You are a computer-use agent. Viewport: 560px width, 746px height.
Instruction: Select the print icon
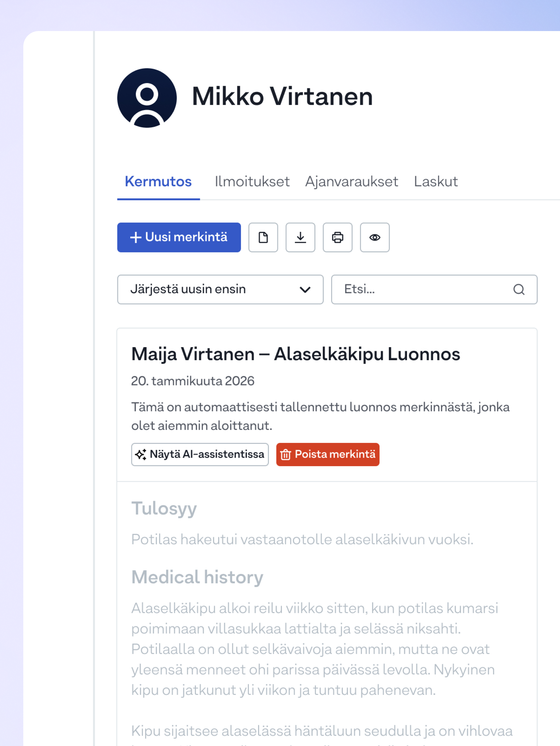point(337,237)
